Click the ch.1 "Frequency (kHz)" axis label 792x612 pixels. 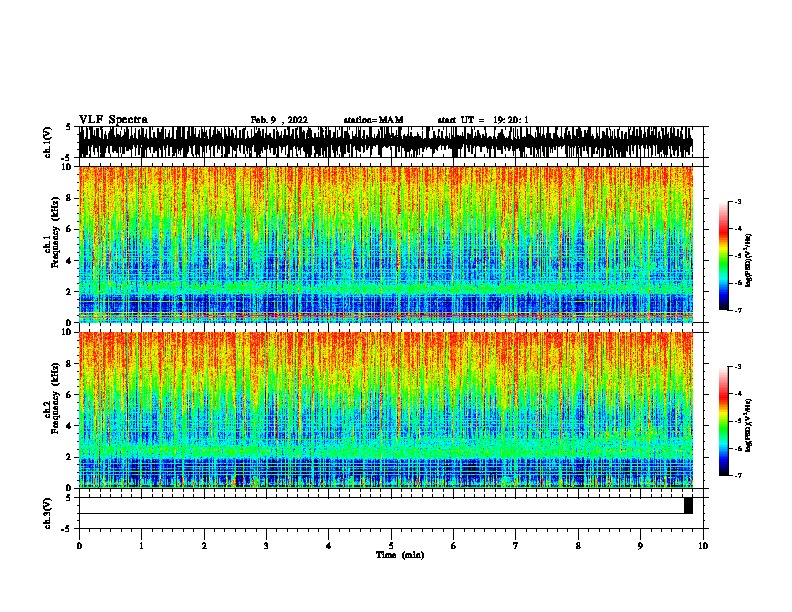pos(55,233)
